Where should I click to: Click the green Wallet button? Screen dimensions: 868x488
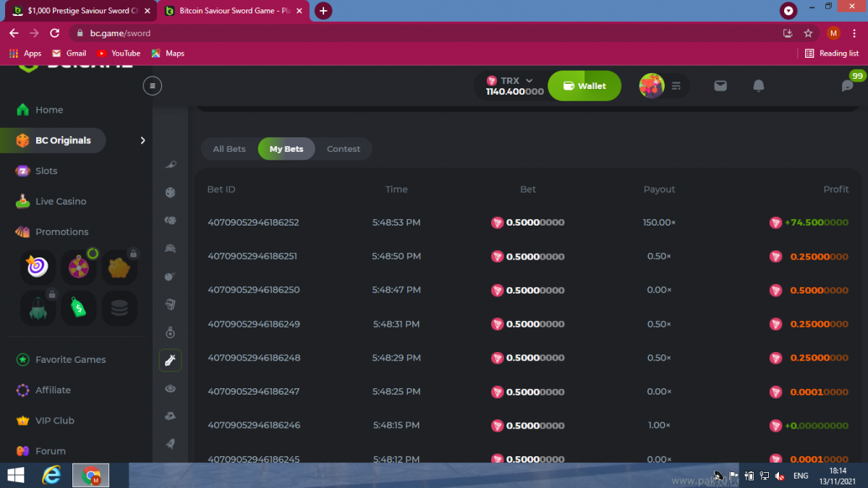[x=584, y=86]
